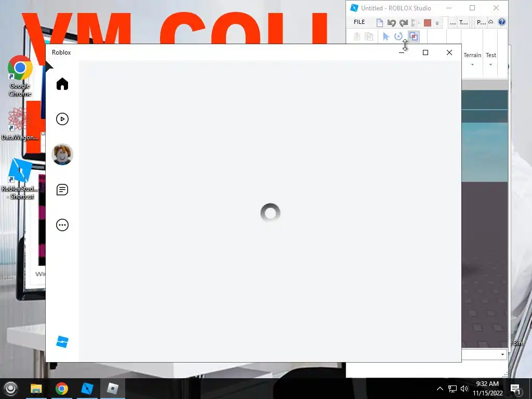Click the greyed Play test icon in Studio
Screen dimensions: 532x399
[415, 23]
